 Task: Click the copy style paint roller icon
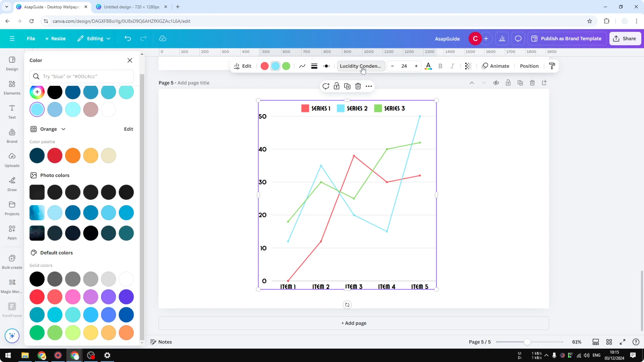552,66
